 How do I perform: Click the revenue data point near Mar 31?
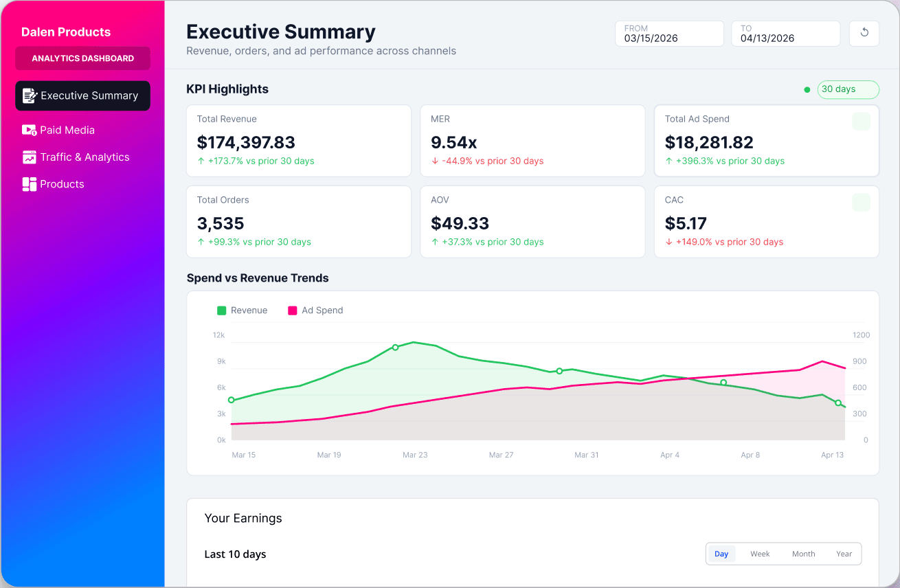559,371
